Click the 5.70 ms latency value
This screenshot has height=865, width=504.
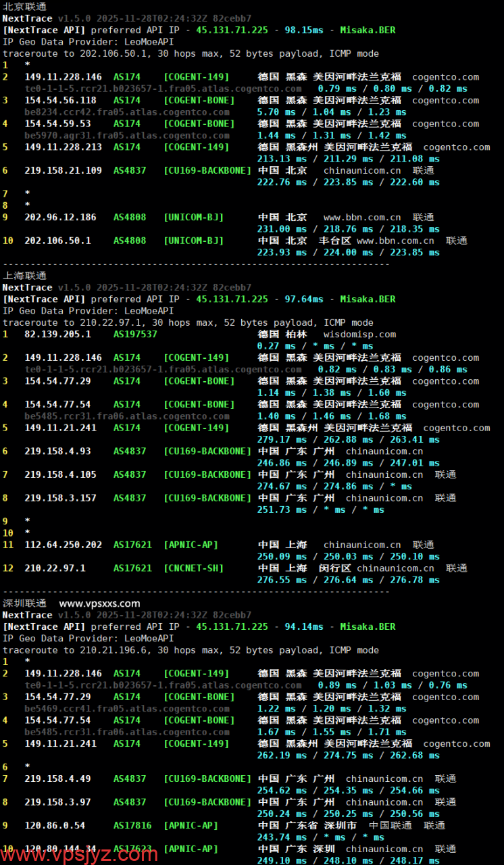(x=276, y=112)
